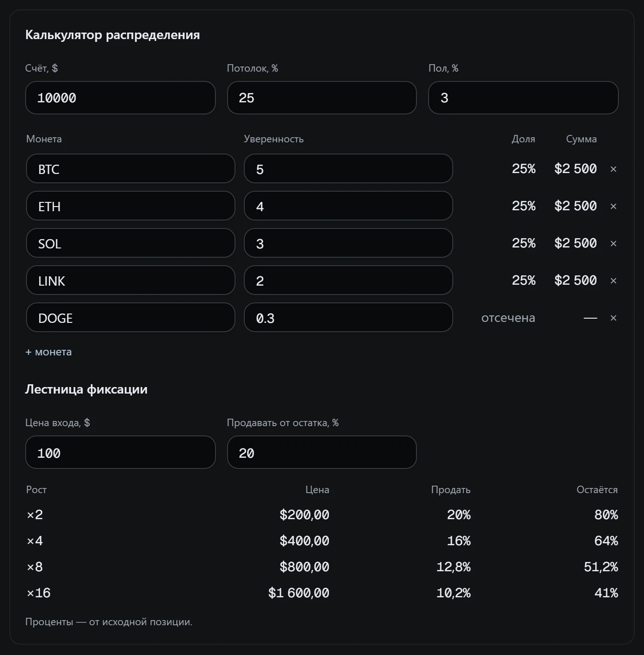Select the 'Пол, %' input field
This screenshot has height=655, width=644.
[523, 98]
